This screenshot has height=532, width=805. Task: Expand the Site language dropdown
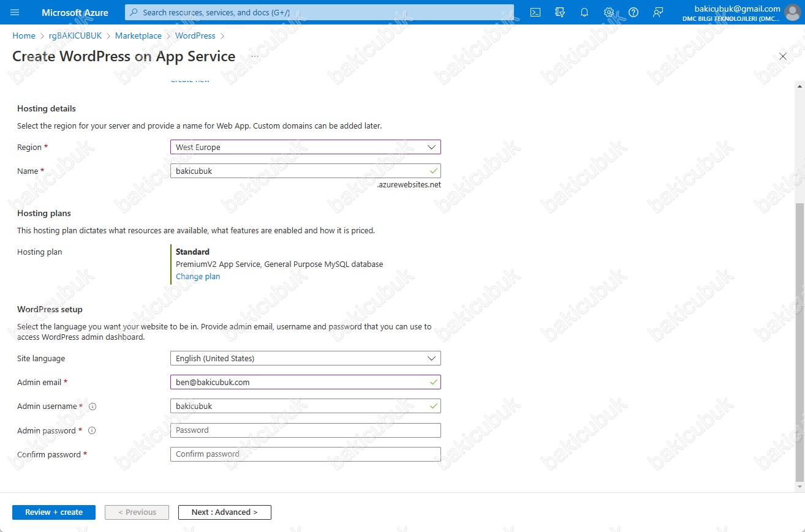[305, 358]
